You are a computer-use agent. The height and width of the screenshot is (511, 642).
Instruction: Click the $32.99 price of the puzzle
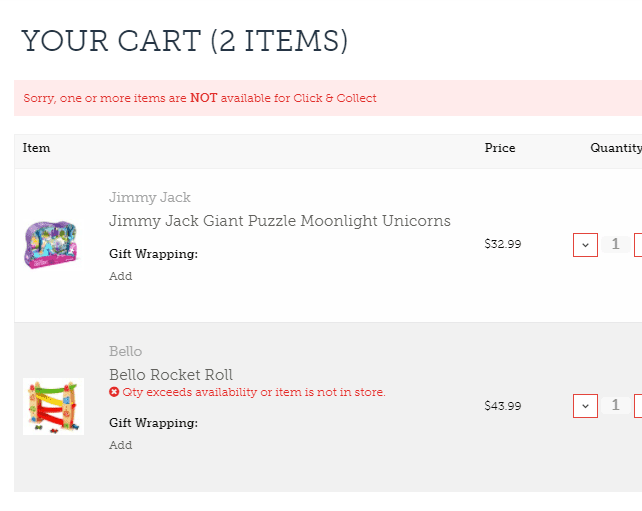pos(502,244)
